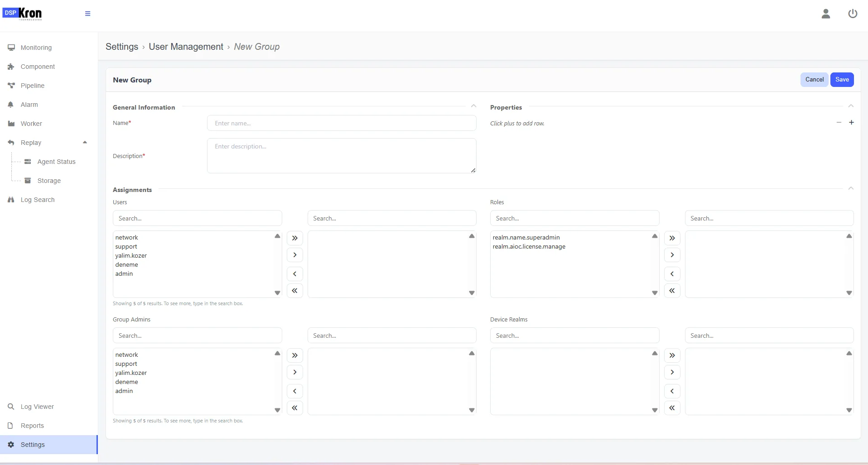Move all roles left with double arrow
The height and width of the screenshot is (465, 868).
click(672, 291)
